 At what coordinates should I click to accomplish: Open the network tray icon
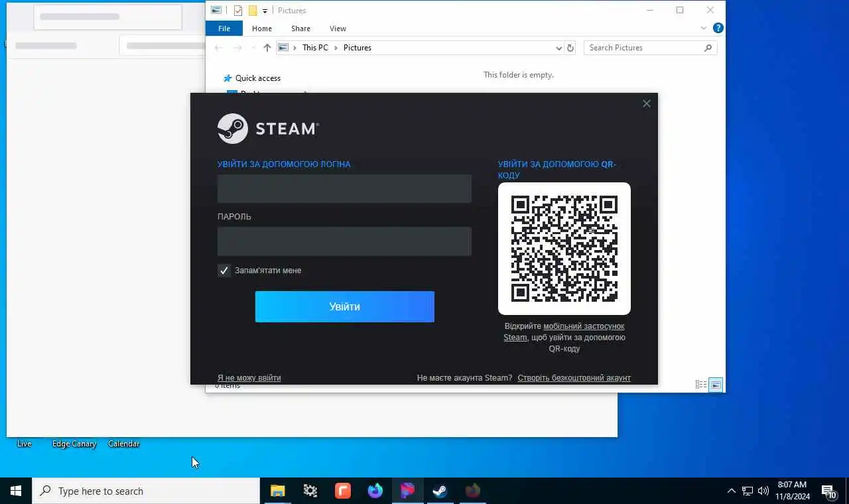point(748,491)
